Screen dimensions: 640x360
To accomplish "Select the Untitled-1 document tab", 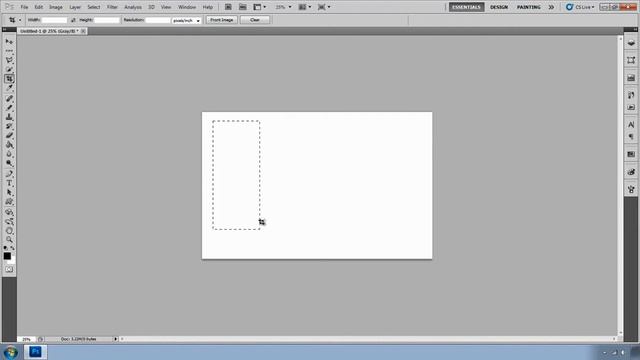I will (x=49, y=31).
